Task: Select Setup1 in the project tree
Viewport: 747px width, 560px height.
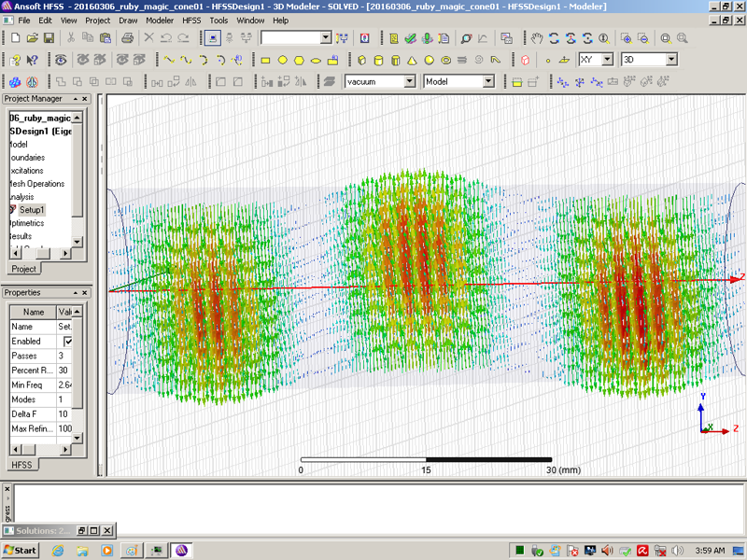Action: point(32,210)
